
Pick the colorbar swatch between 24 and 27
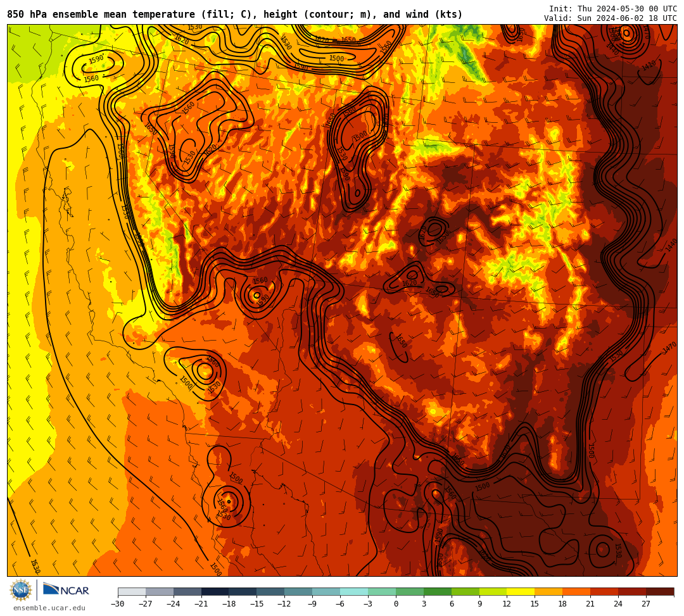[x=632, y=591]
